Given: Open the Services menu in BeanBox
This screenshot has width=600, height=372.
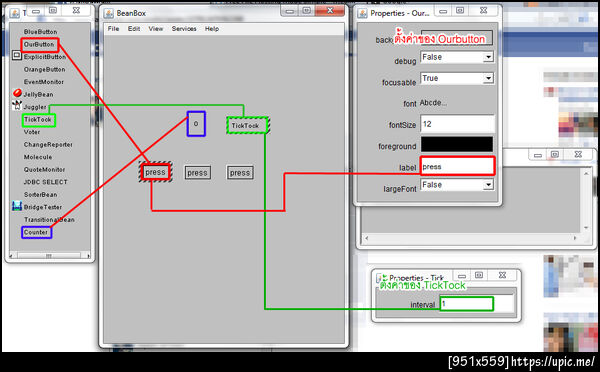Looking at the screenshot, I should tap(184, 29).
